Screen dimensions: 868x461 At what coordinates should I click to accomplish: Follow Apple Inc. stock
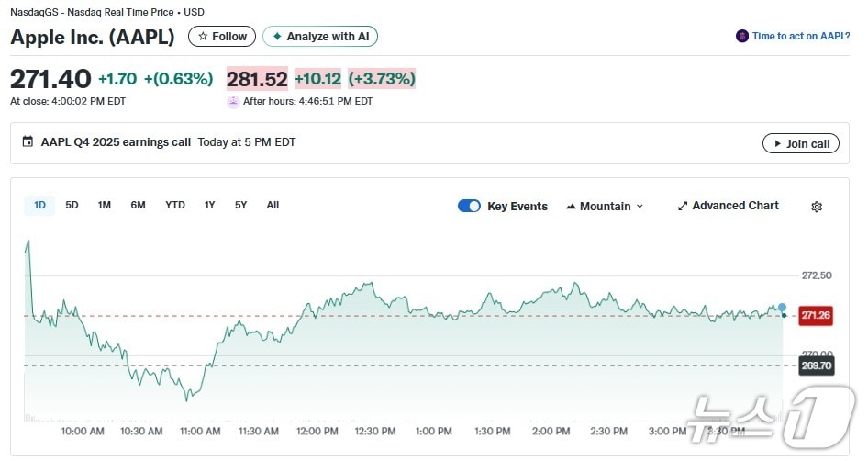coord(222,37)
